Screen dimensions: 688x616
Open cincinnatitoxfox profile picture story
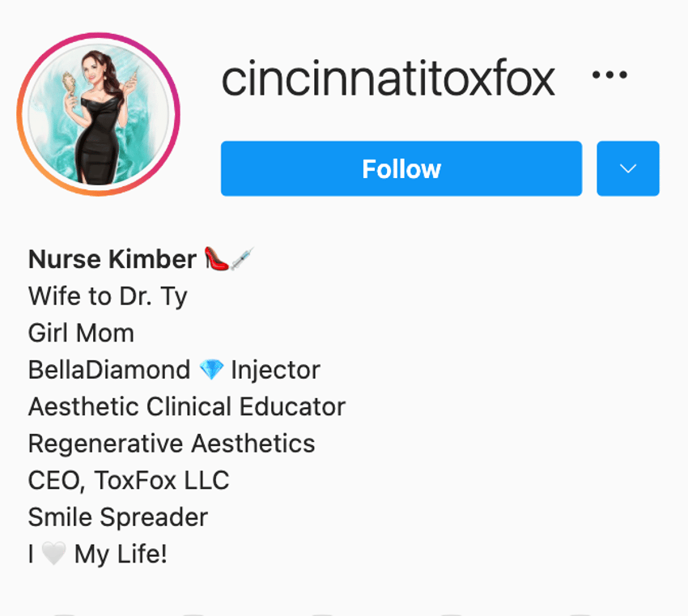tap(98, 114)
